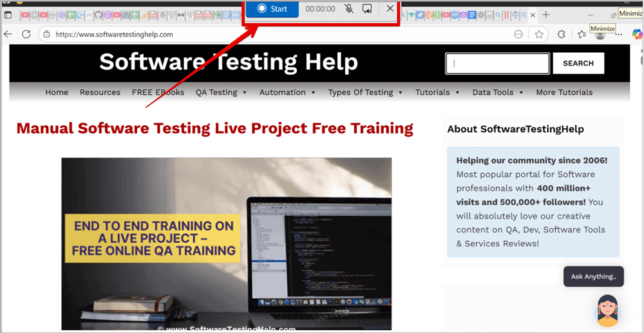Open the chat assistant avatar
The height and width of the screenshot is (333, 644).
[608, 310]
